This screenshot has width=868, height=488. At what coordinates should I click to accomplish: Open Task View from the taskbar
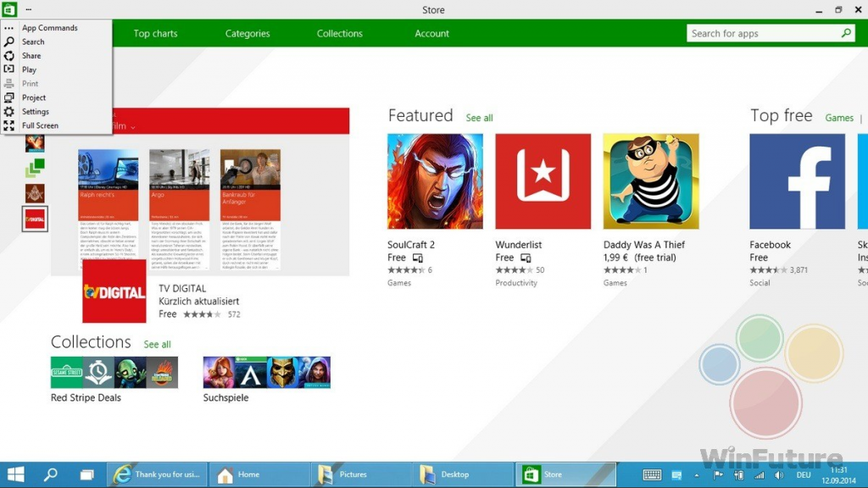point(86,474)
